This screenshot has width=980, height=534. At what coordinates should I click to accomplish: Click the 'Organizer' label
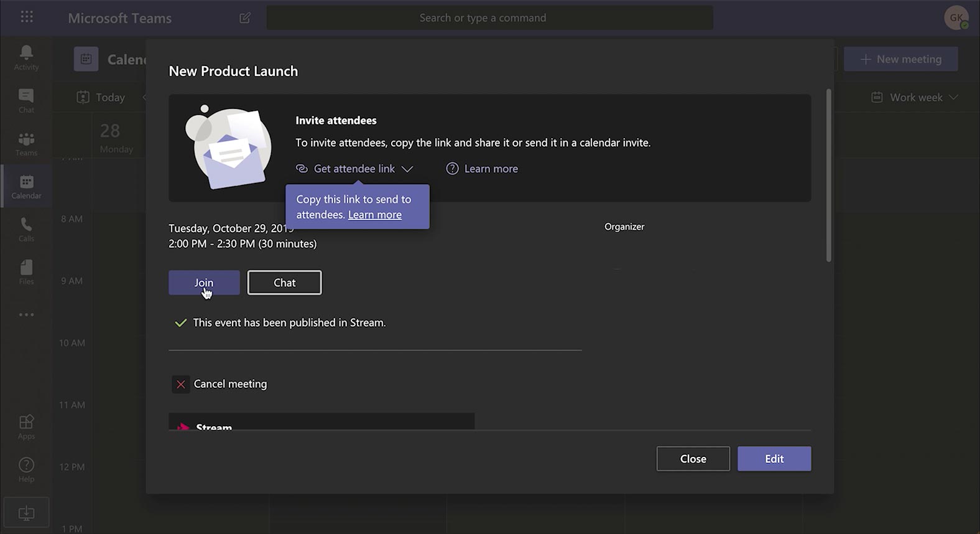coord(624,227)
